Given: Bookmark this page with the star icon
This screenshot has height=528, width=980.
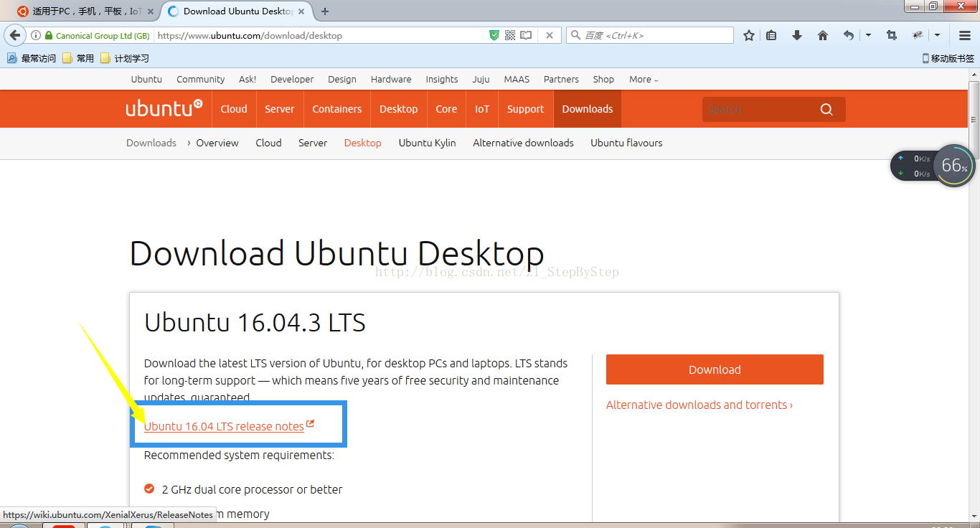Looking at the screenshot, I should [748, 35].
